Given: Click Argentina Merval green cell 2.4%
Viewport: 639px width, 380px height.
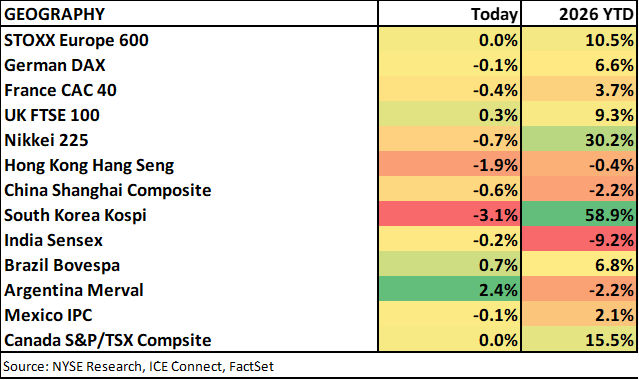Looking at the screenshot, I should click(450, 290).
